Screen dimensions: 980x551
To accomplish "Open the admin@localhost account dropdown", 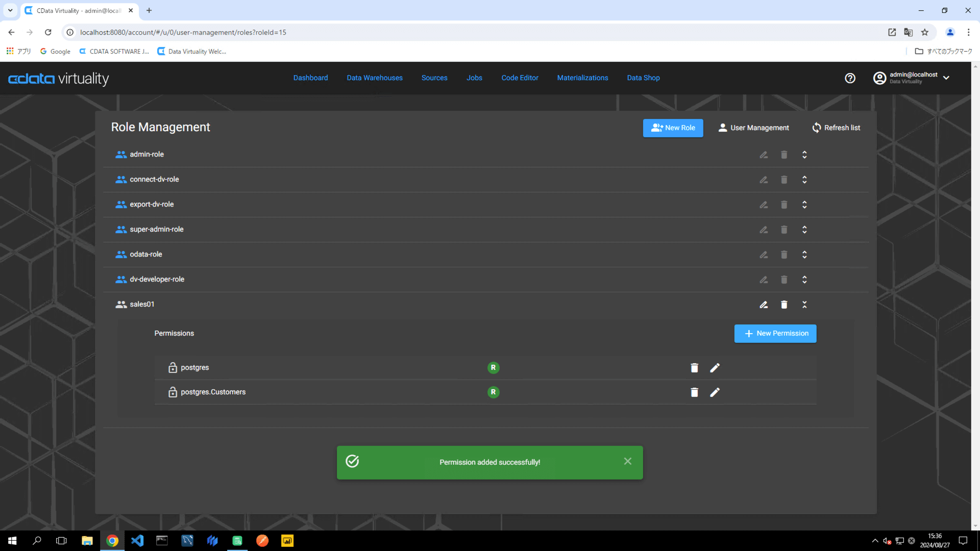I will click(x=946, y=78).
